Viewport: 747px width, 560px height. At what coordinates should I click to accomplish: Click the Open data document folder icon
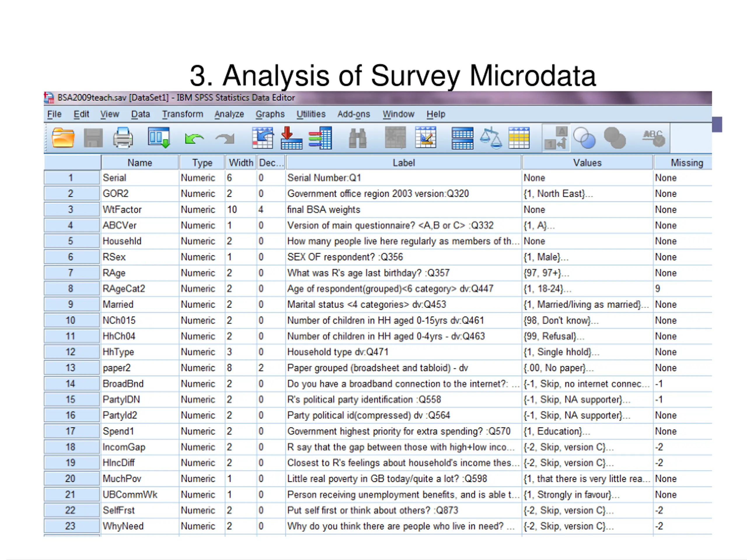63,138
